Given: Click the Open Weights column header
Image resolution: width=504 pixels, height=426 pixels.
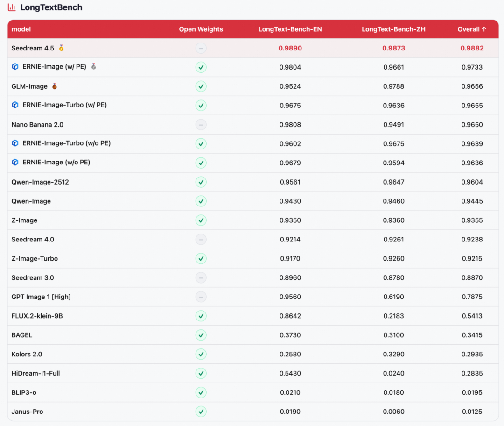Looking at the screenshot, I should (x=201, y=29).
